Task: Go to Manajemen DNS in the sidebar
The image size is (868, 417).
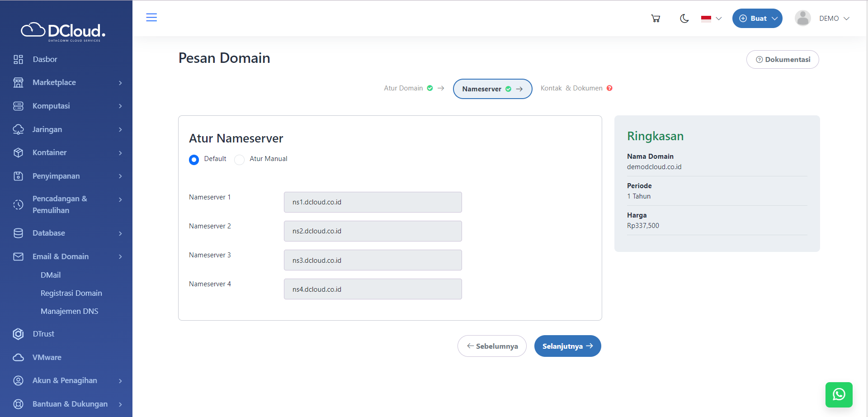Action: click(69, 311)
